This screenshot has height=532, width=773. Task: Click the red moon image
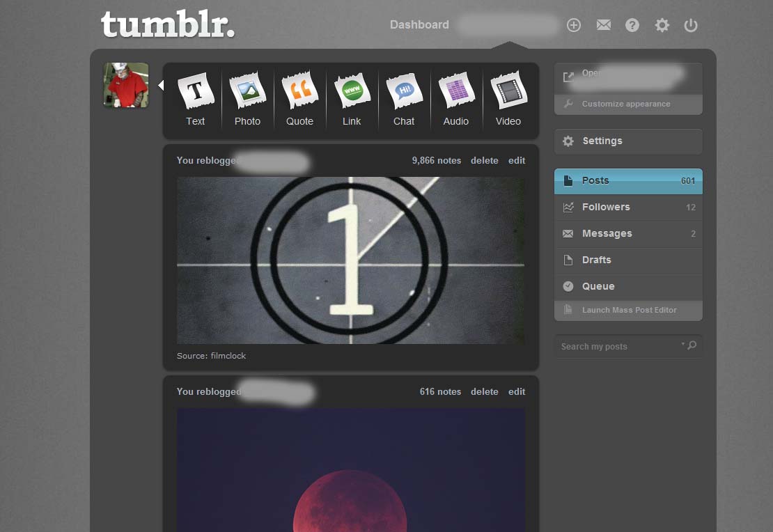tap(350, 470)
